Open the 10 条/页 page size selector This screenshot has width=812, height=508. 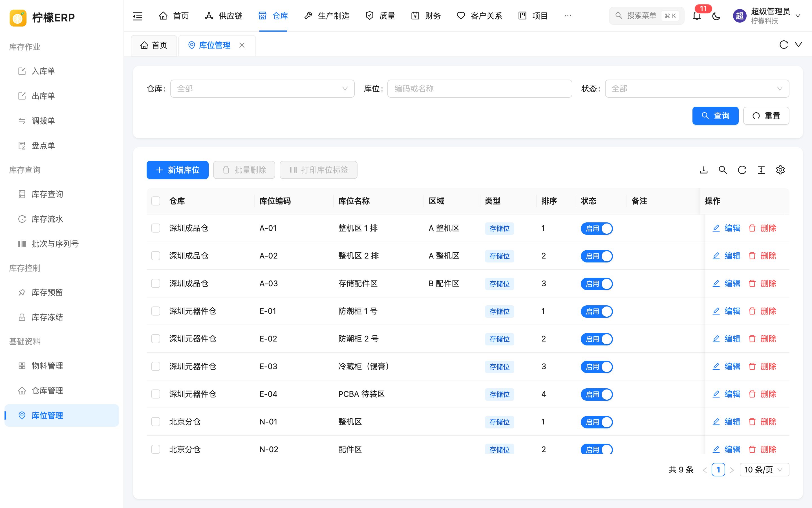pyautogui.click(x=764, y=470)
